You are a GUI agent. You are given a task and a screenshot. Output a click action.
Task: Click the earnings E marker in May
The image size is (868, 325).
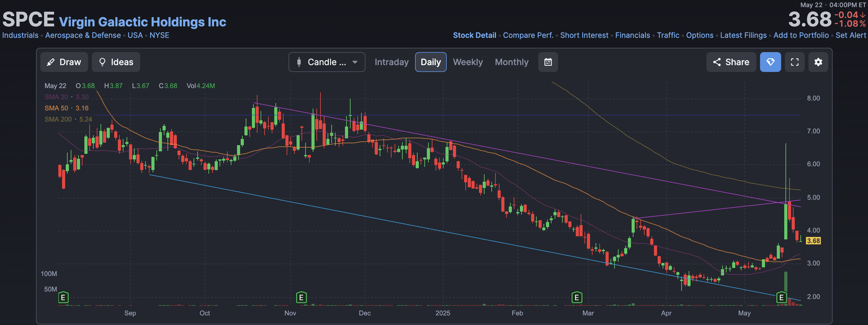pyautogui.click(x=781, y=298)
